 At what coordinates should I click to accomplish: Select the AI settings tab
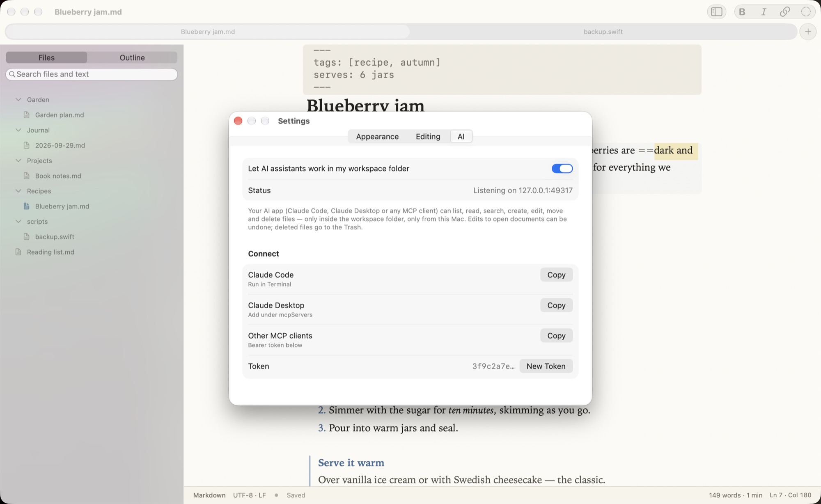pos(461,137)
